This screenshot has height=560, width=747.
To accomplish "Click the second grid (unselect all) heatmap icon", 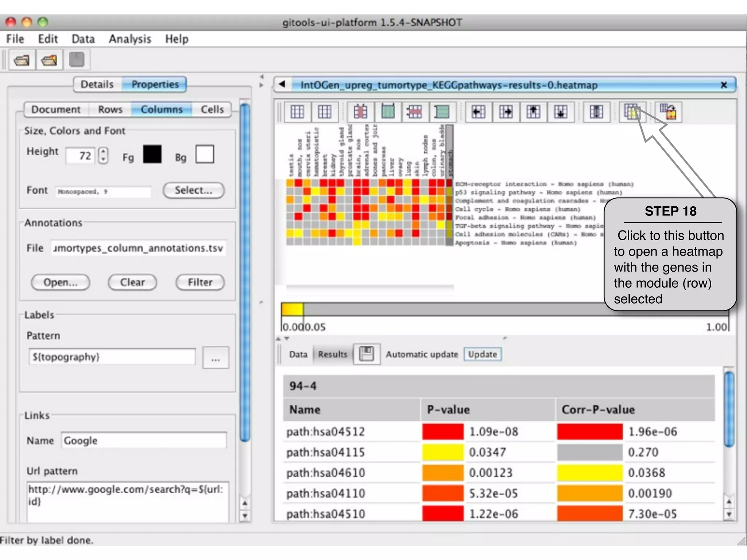I will click(x=324, y=112).
